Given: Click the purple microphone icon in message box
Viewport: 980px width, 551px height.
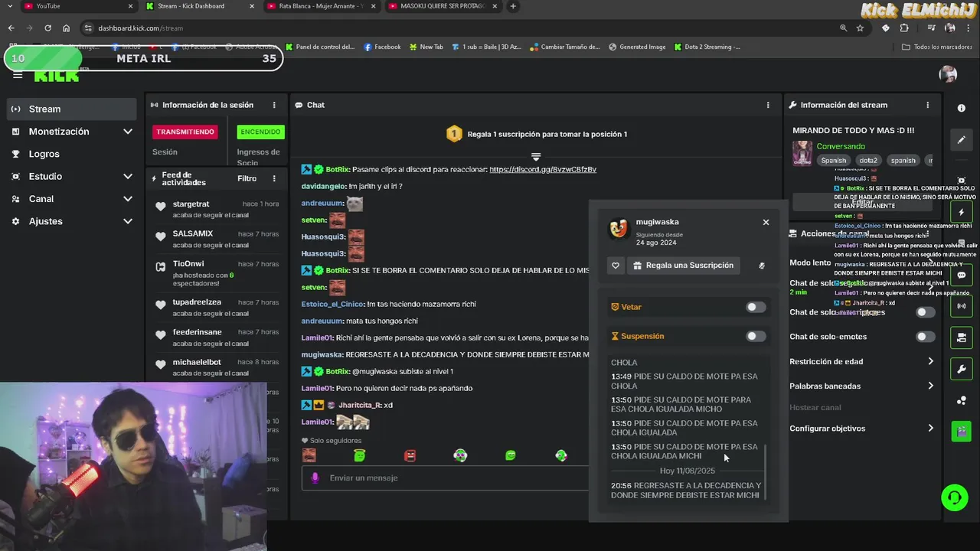Looking at the screenshot, I should [x=315, y=478].
